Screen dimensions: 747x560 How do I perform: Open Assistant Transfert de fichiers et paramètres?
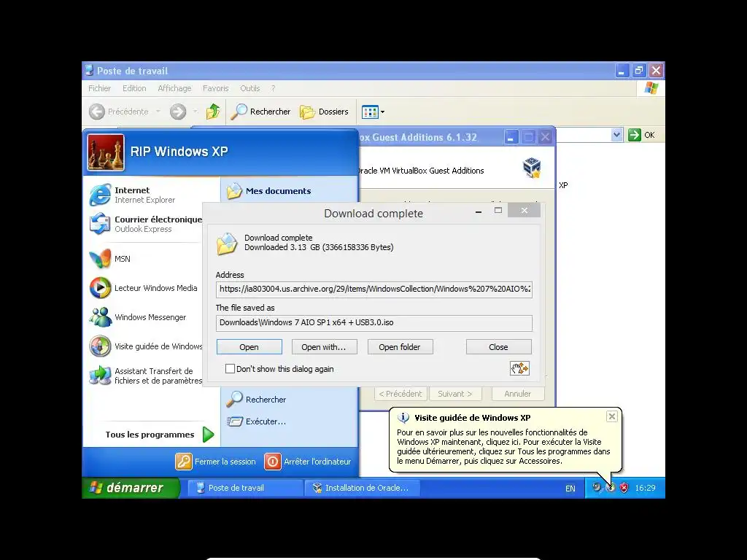click(144, 376)
